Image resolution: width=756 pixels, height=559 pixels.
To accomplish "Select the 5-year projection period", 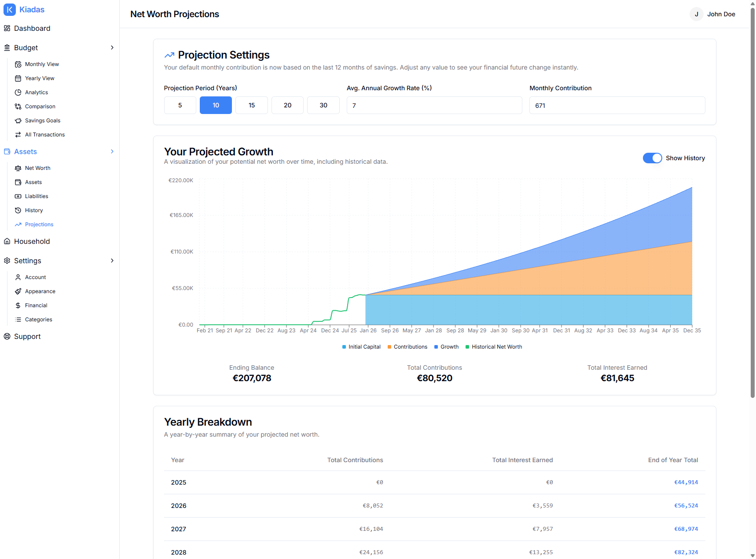I will pyautogui.click(x=180, y=105).
